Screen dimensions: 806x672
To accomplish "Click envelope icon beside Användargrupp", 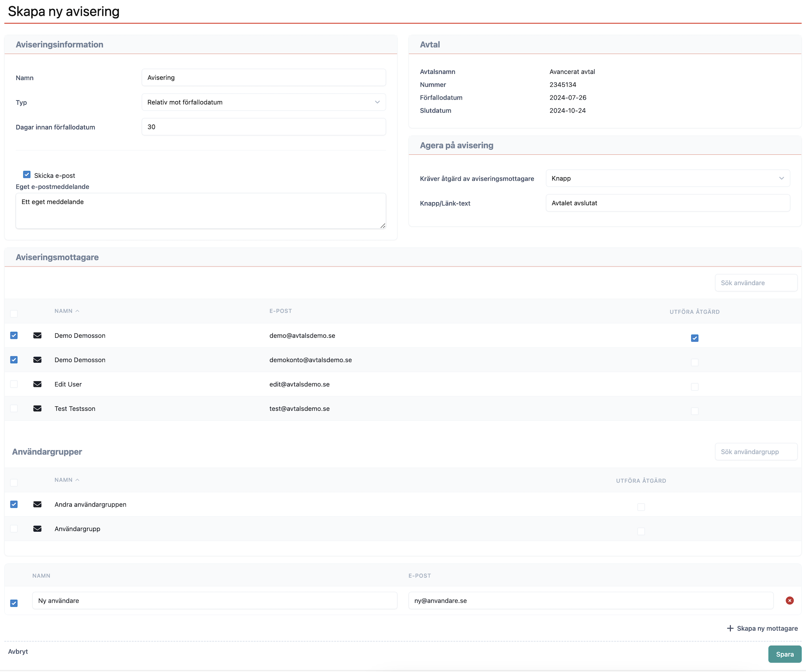I will click(37, 528).
